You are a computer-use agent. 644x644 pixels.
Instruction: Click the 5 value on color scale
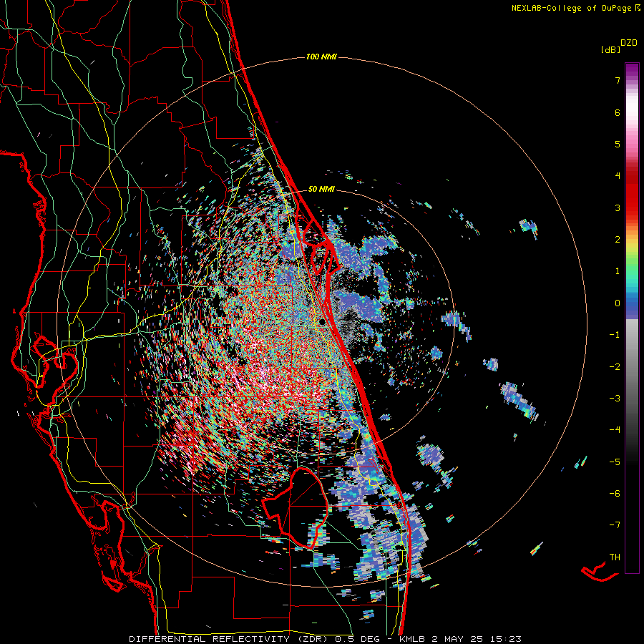tap(618, 144)
